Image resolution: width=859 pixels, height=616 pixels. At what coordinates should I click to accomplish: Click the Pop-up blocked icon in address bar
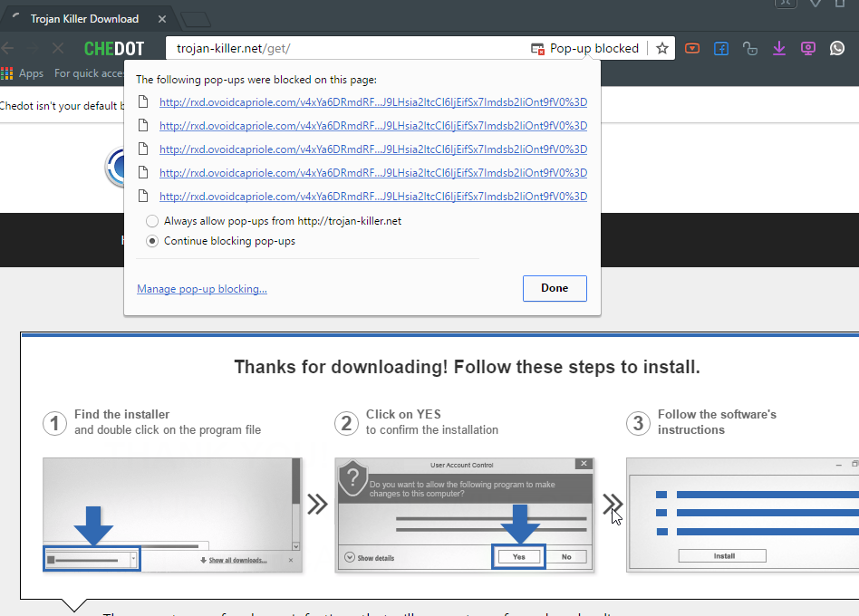[x=538, y=49]
